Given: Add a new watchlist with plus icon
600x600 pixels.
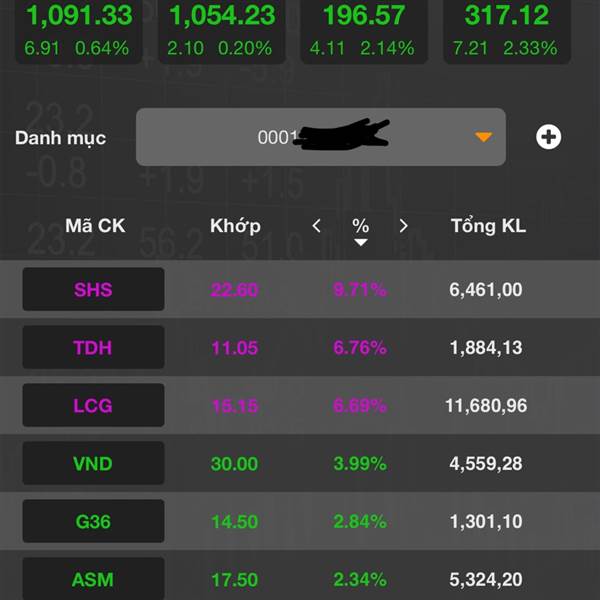Looking at the screenshot, I should click(548, 137).
